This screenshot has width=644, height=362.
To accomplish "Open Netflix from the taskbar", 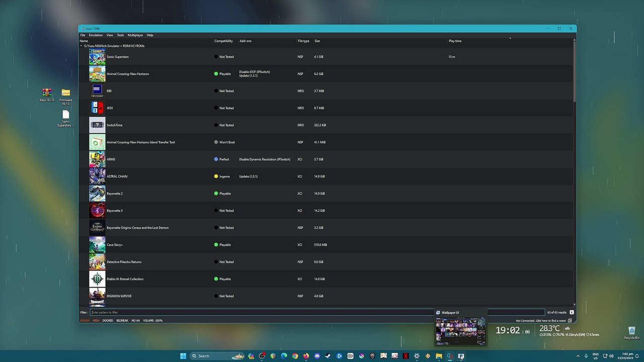I will click(x=406, y=356).
